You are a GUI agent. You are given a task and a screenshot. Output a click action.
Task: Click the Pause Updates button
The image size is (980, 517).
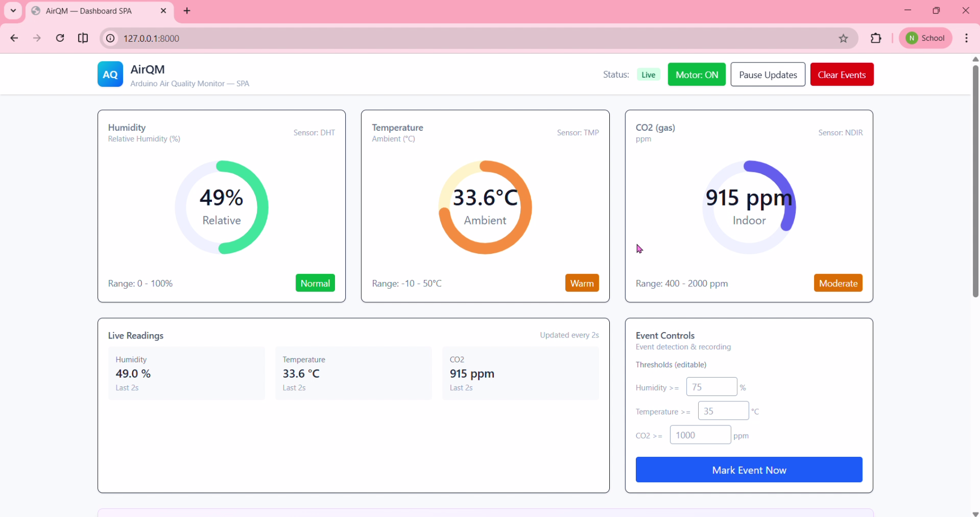click(768, 74)
